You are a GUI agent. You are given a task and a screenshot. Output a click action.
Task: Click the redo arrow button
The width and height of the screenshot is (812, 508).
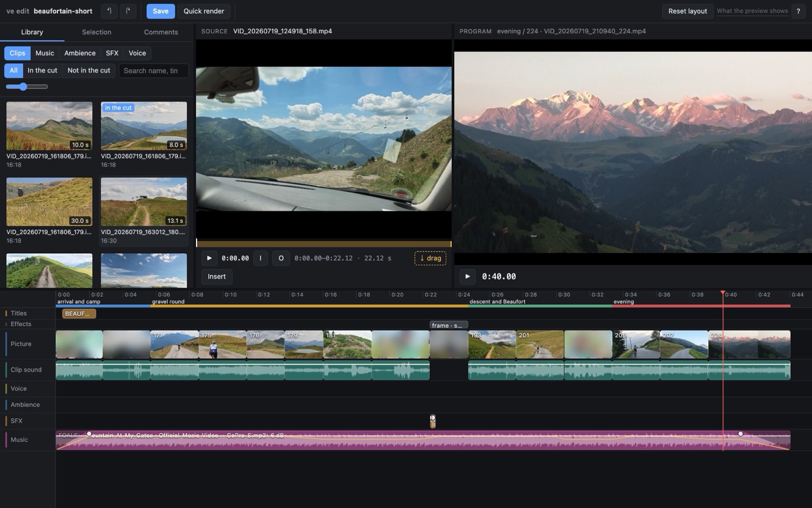tap(128, 11)
